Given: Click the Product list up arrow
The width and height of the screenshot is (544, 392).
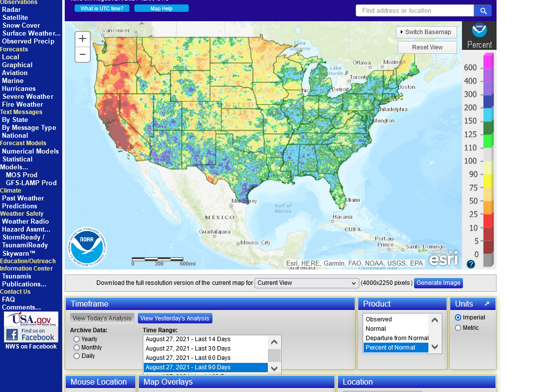Looking at the screenshot, I should click(x=435, y=320).
